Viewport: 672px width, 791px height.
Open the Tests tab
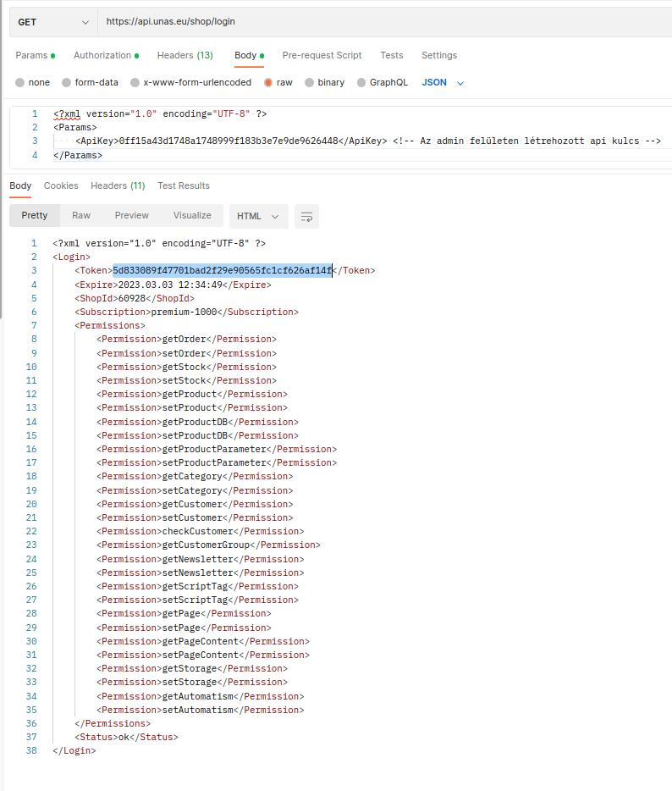(x=392, y=56)
